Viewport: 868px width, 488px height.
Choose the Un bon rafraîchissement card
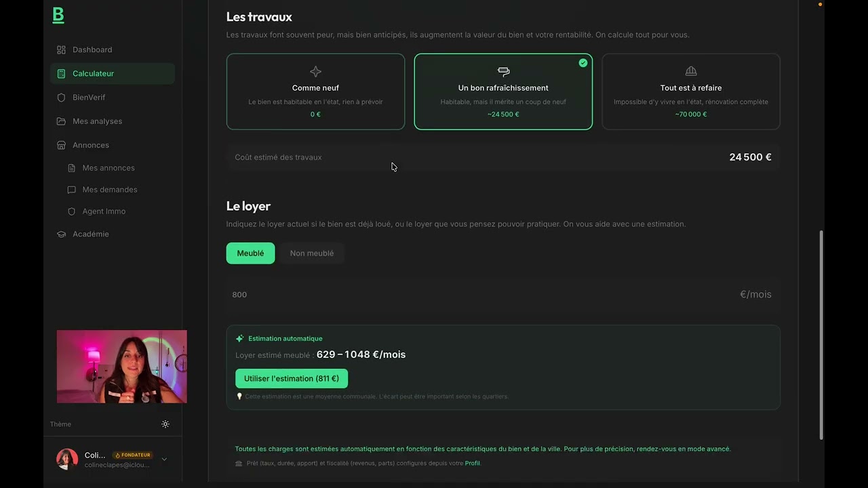503,91
